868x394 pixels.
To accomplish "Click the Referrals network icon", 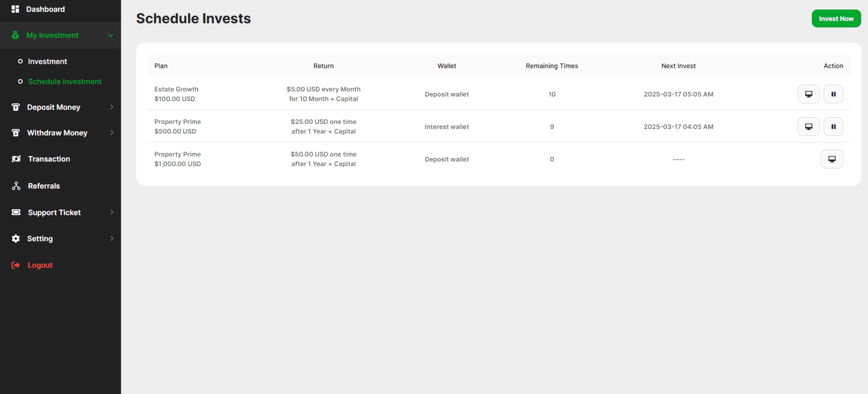I will click(16, 186).
